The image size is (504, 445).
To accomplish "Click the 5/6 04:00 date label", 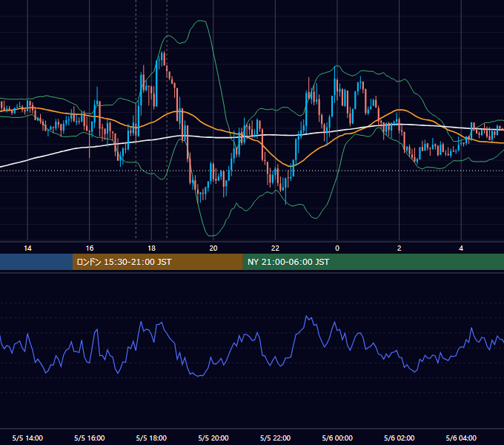I will [x=461, y=438].
